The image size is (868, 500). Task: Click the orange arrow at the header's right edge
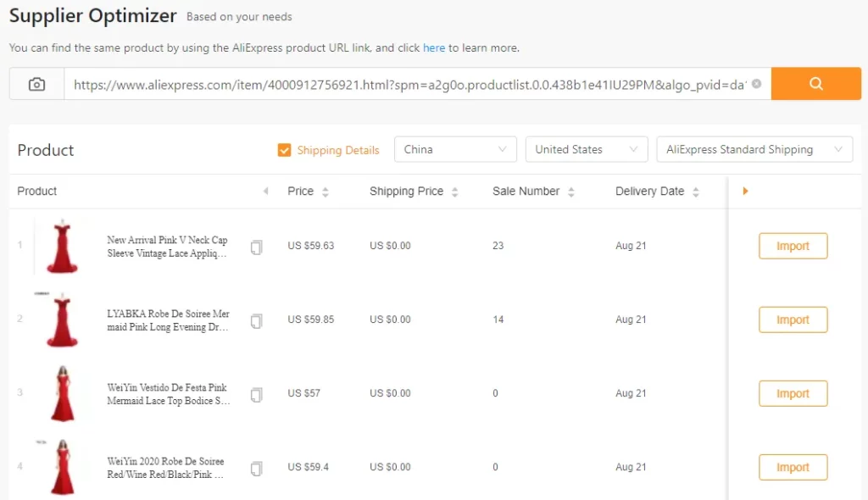(x=744, y=191)
